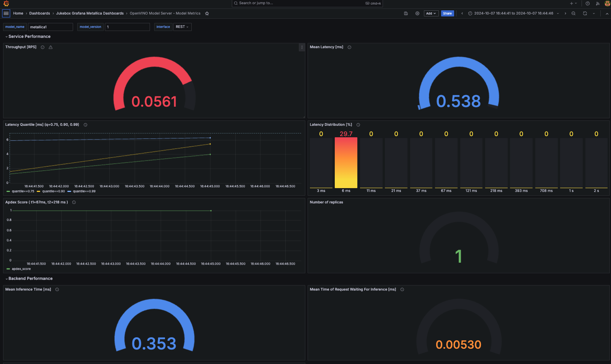Screen dimensions: 611x364
Task: Open Throughput panel three-dot menu
Action: click(x=302, y=47)
